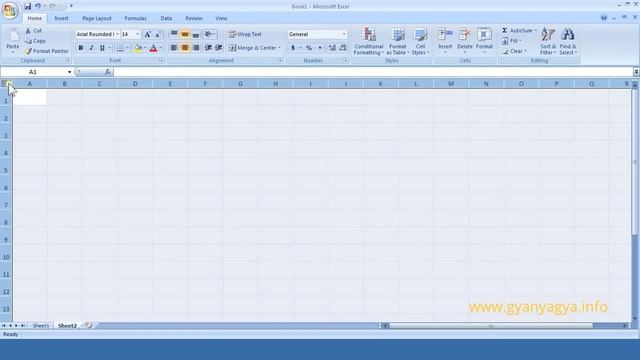Apply Percent Style format
Screen dimensions: 640x360
coord(309,48)
